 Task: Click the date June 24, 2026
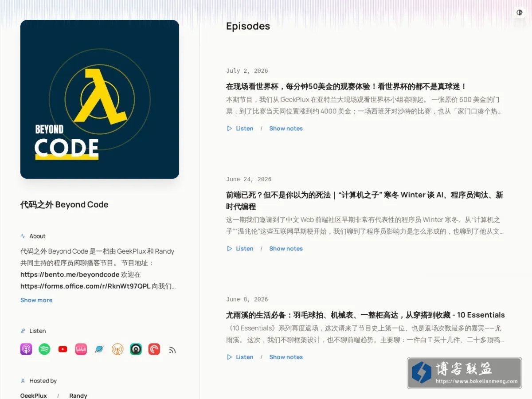[249, 180]
